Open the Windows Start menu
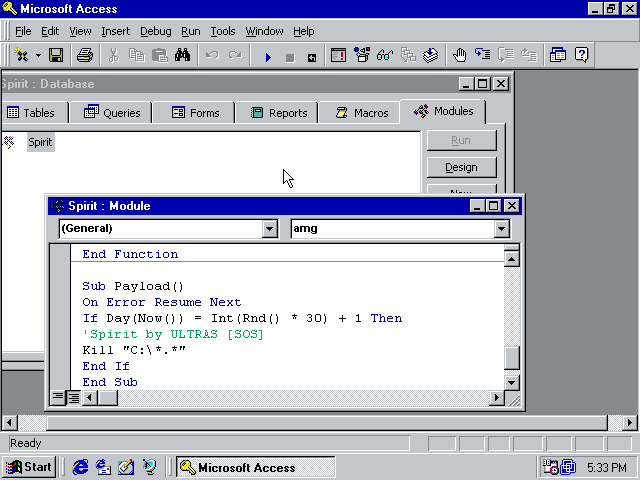Screen dimensions: 640x480 pos(29,467)
